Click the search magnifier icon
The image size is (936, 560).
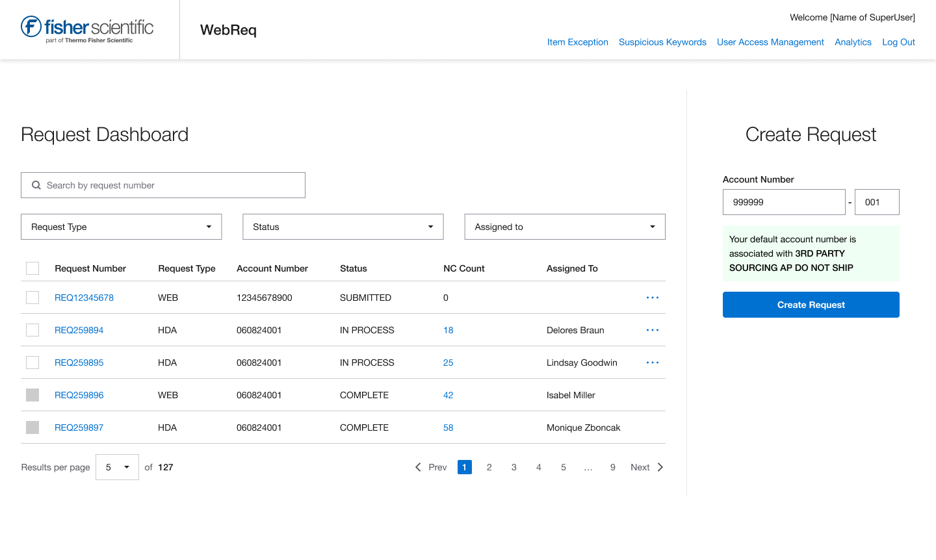(36, 185)
